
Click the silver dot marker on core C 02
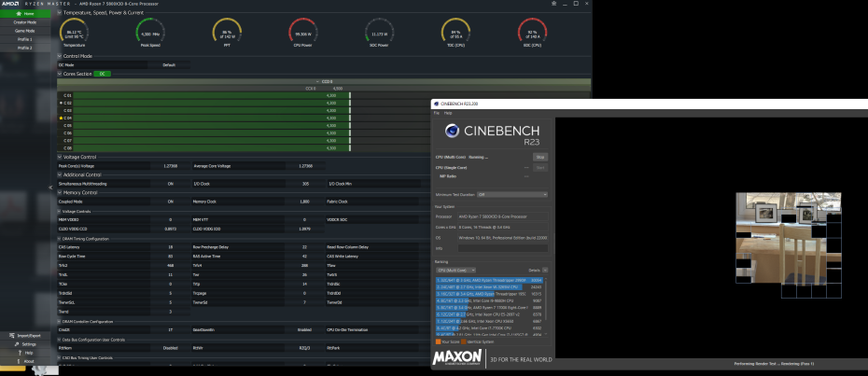(61, 103)
